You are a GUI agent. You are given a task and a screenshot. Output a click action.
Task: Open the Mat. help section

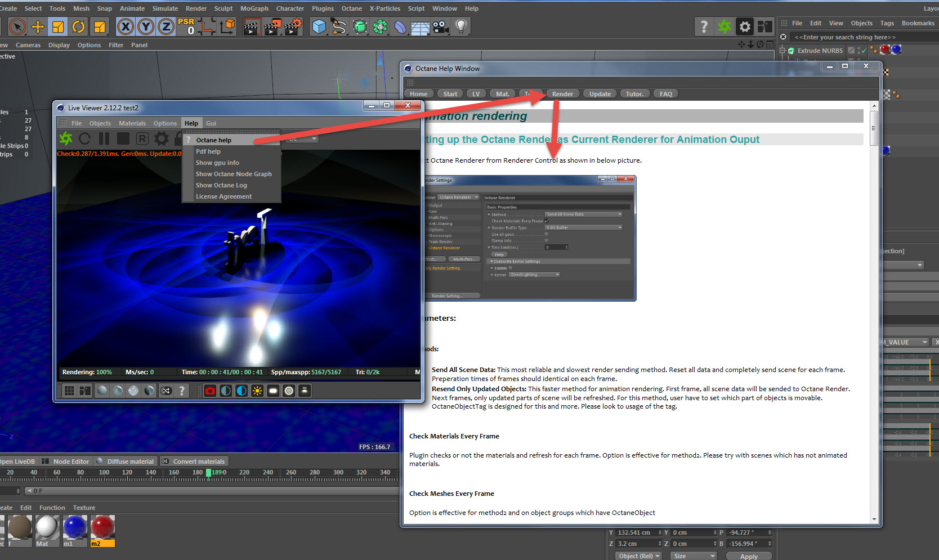tap(503, 94)
